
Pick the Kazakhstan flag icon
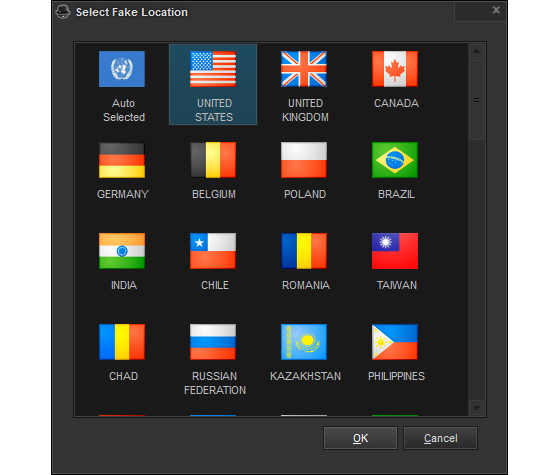point(304,342)
